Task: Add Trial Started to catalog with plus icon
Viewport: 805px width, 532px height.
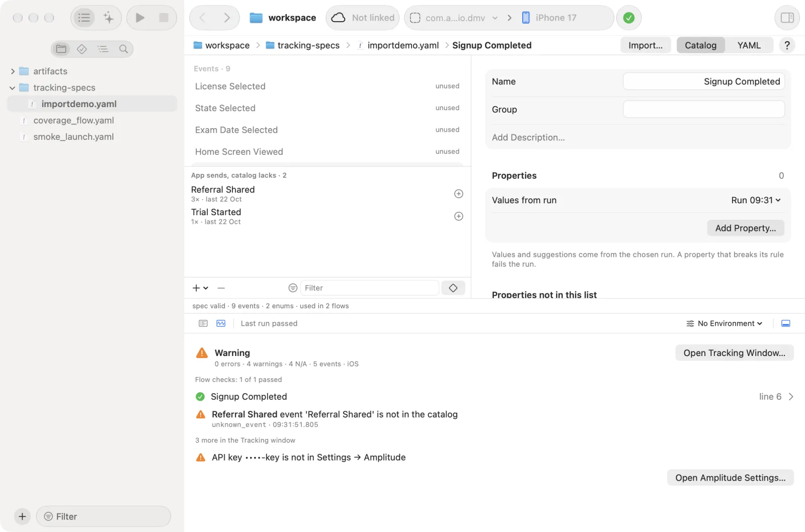Action: click(458, 216)
